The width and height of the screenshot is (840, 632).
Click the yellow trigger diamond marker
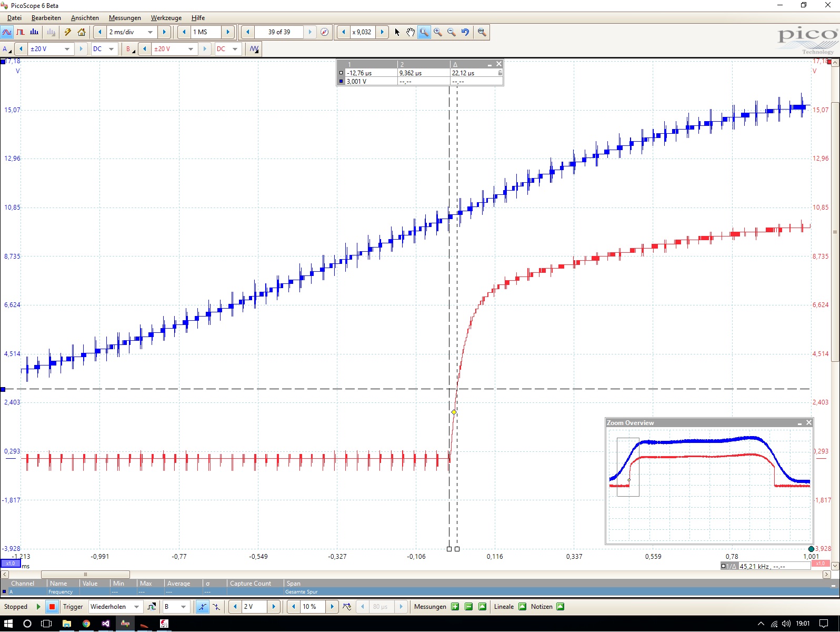click(x=454, y=412)
